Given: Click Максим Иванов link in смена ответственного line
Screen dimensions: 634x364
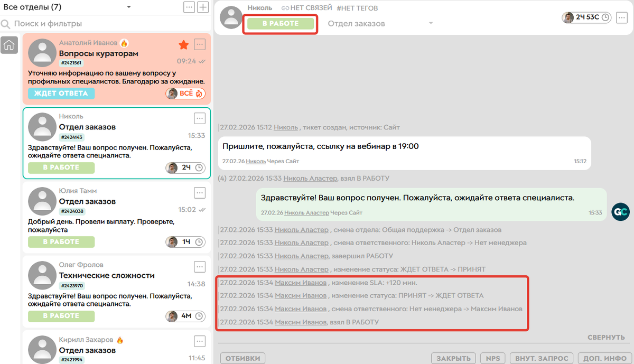Looking at the screenshot, I should [301, 309].
